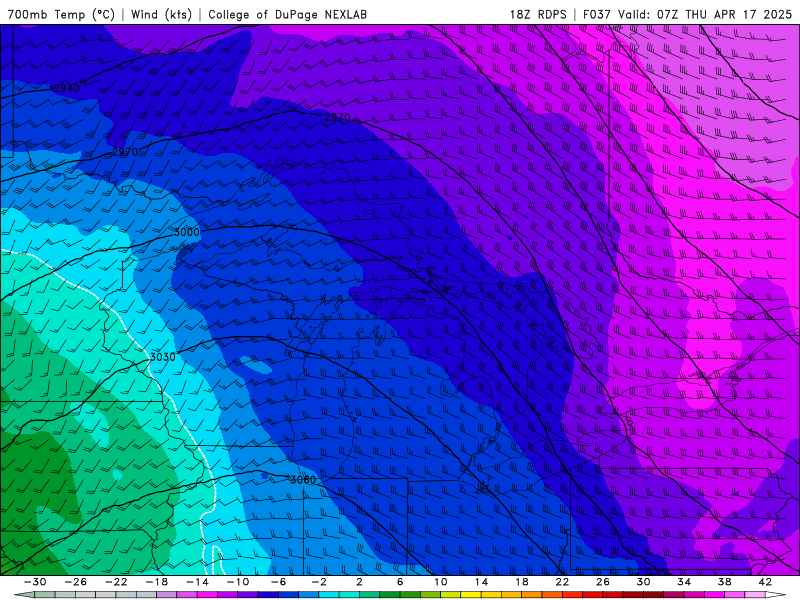
Task: Select the 6 legend scale label
Action: pos(400,582)
